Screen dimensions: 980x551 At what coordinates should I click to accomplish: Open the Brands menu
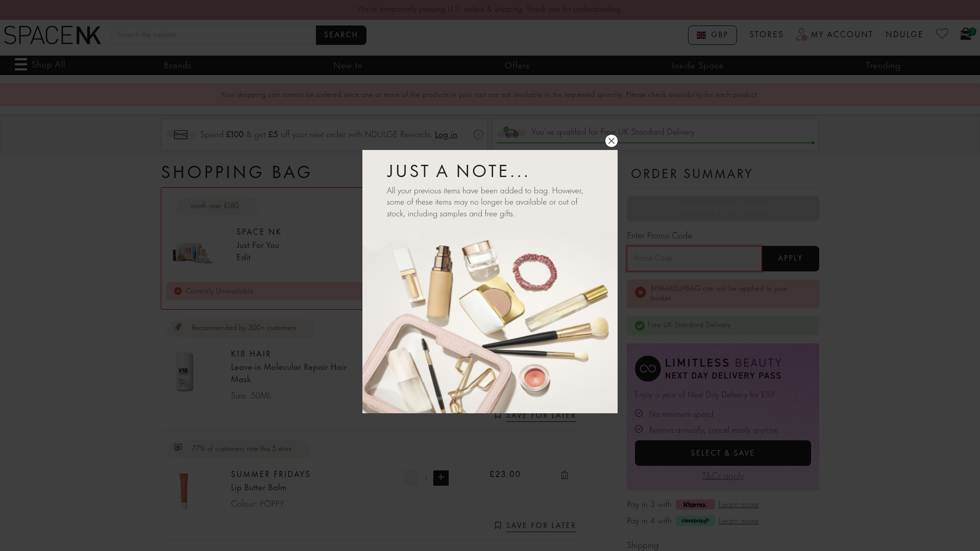click(x=177, y=66)
